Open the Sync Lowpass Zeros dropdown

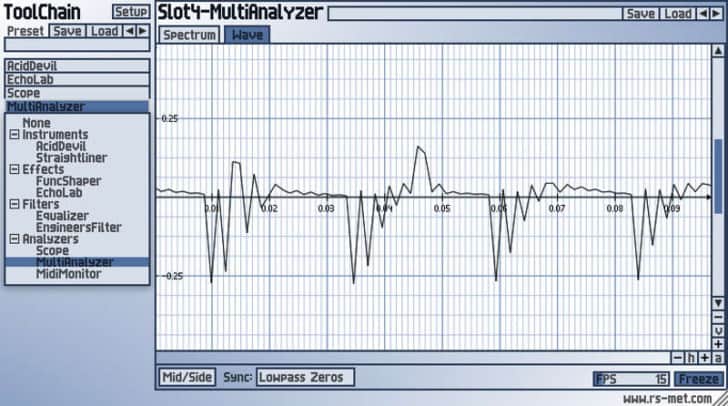pyautogui.click(x=305, y=377)
